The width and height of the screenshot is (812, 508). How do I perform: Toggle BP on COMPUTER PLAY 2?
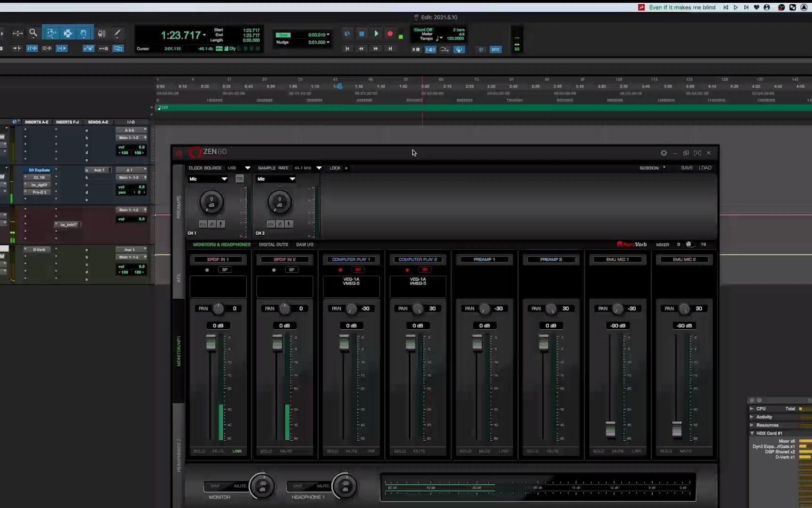click(425, 270)
